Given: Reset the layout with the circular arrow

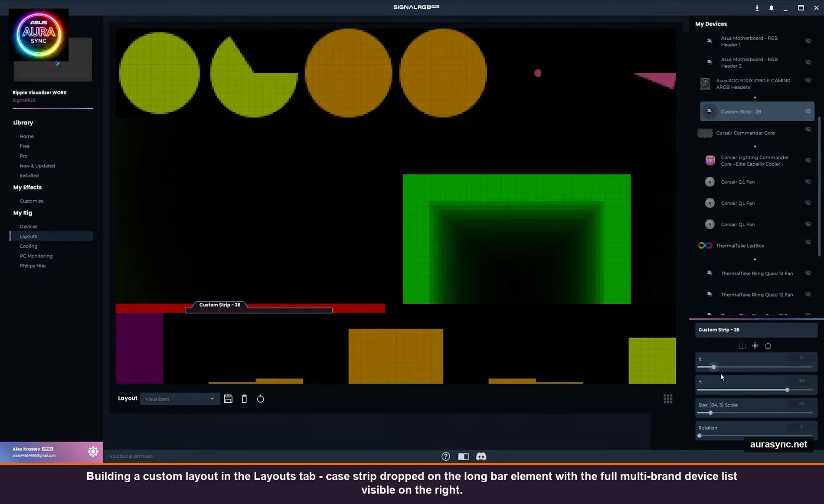Looking at the screenshot, I should pos(260,398).
